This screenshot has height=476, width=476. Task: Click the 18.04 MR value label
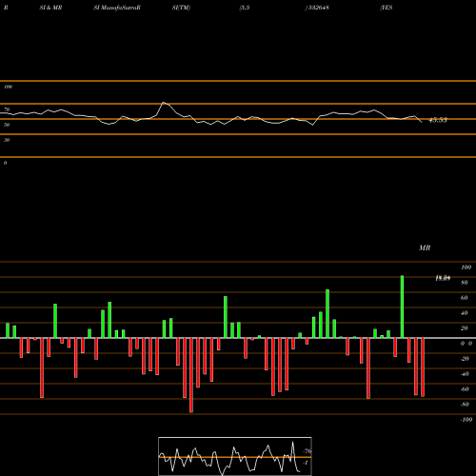tap(443, 278)
